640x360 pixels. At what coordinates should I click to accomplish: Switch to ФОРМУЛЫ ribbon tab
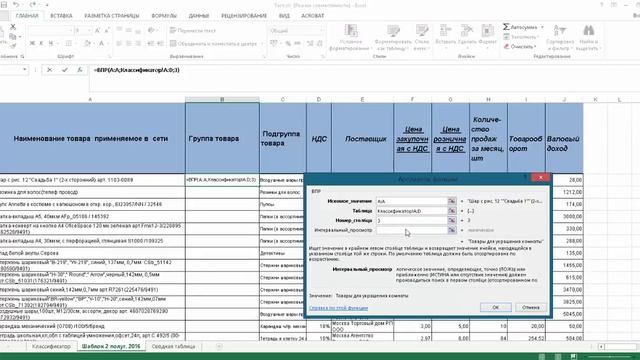(x=164, y=16)
